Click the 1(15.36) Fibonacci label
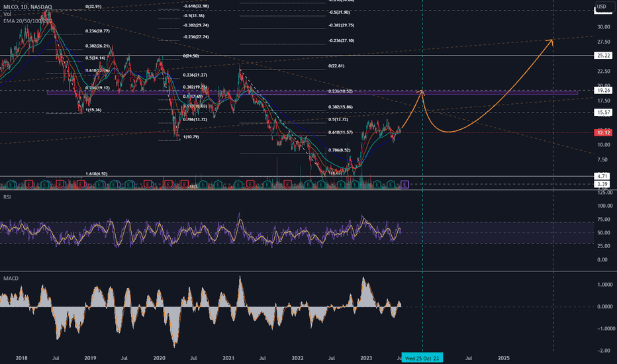Image resolution: width=617 pixels, height=364 pixels. 93,110
